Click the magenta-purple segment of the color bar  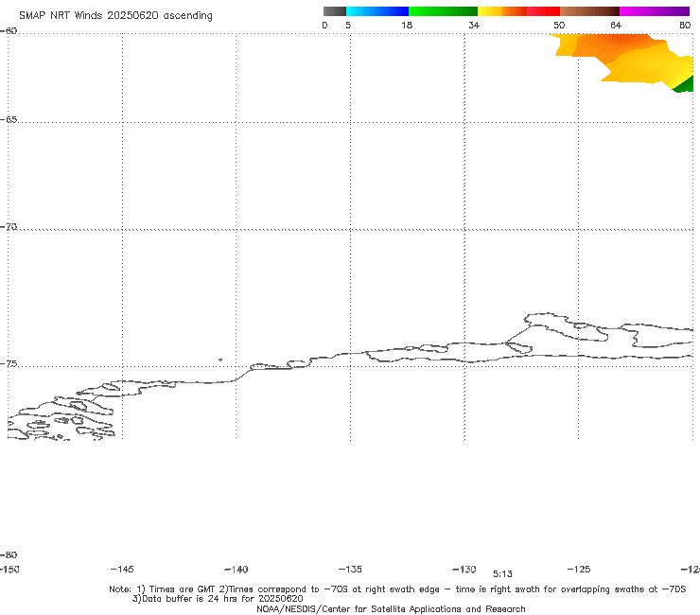(x=655, y=11)
